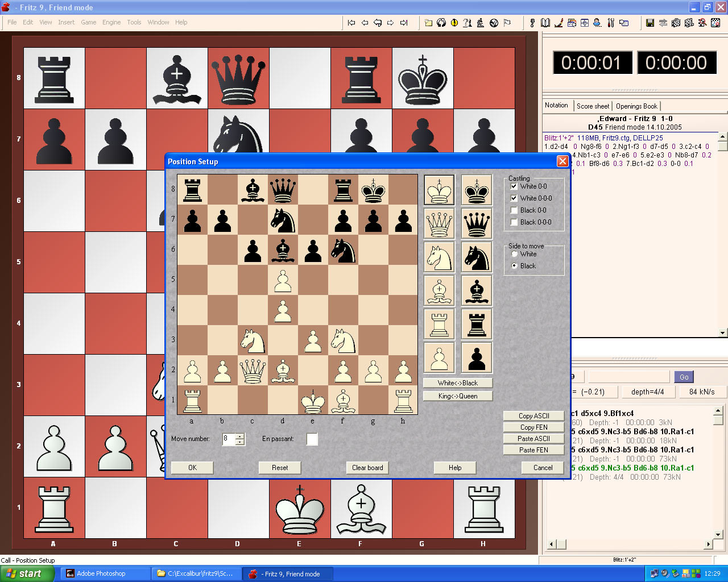Image resolution: width=728 pixels, height=582 pixels.
Task: Pick the black queen from piece palette
Action: [477, 223]
